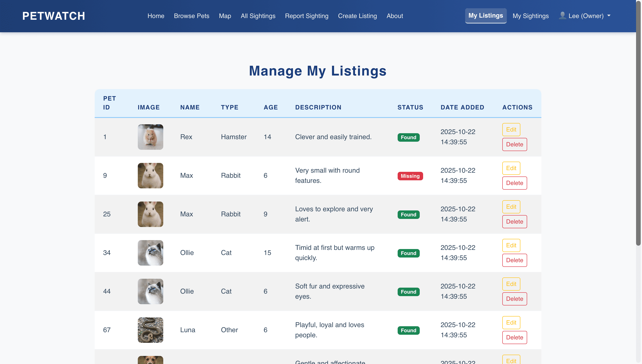Open Report Sighting page
Image resolution: width=642 pixels, height=364 pixels.
pyautogui.click(x=307, y=16)
